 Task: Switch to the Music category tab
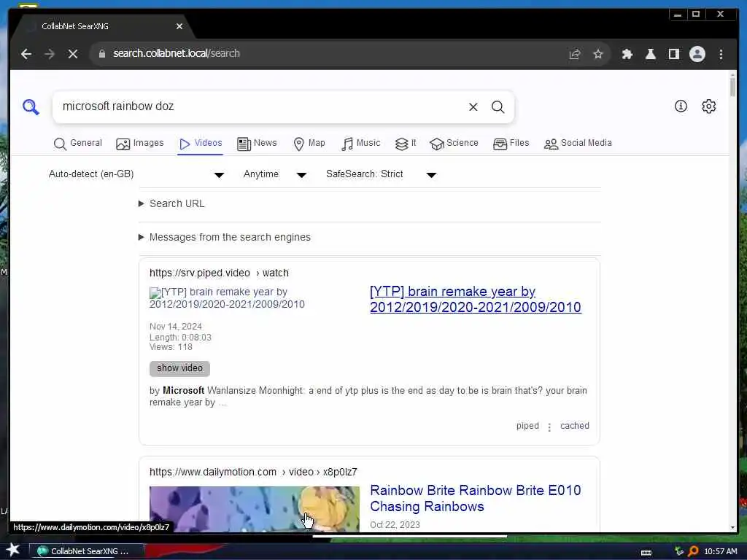pos(360,144)
